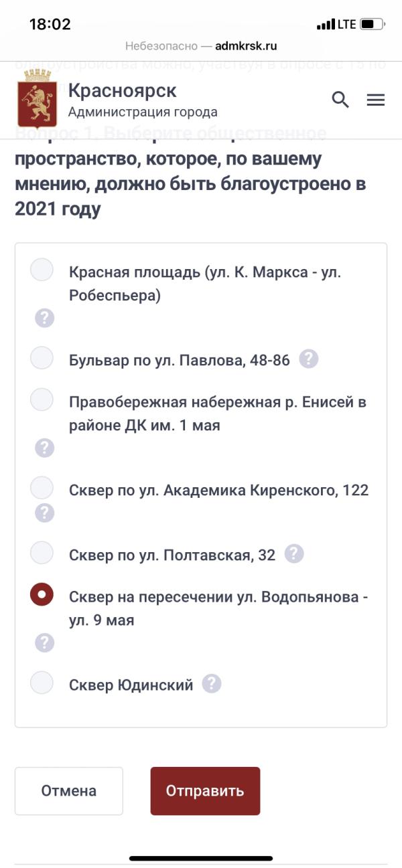
Task: Tap the admkrsk.ru address bar
Action: [201, 46]
